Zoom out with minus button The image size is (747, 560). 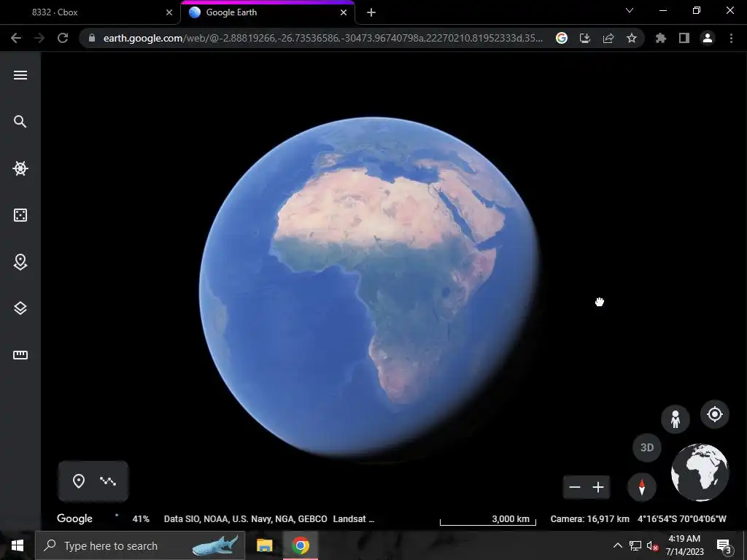click(x=575, y=487)
